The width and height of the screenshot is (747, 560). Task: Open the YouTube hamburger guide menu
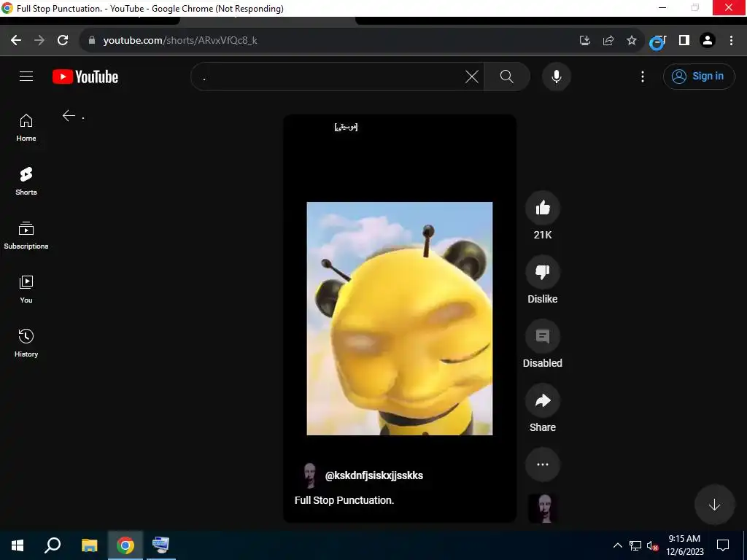[26, 76]
